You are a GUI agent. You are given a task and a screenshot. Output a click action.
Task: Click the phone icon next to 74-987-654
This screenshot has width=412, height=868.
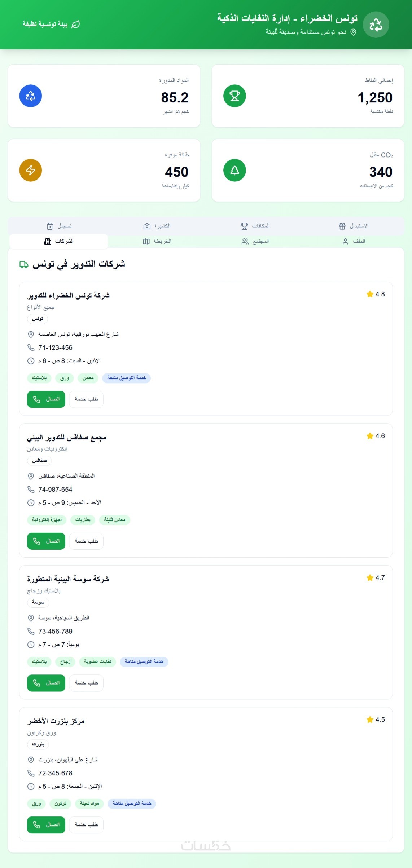(x=31, y=489)
